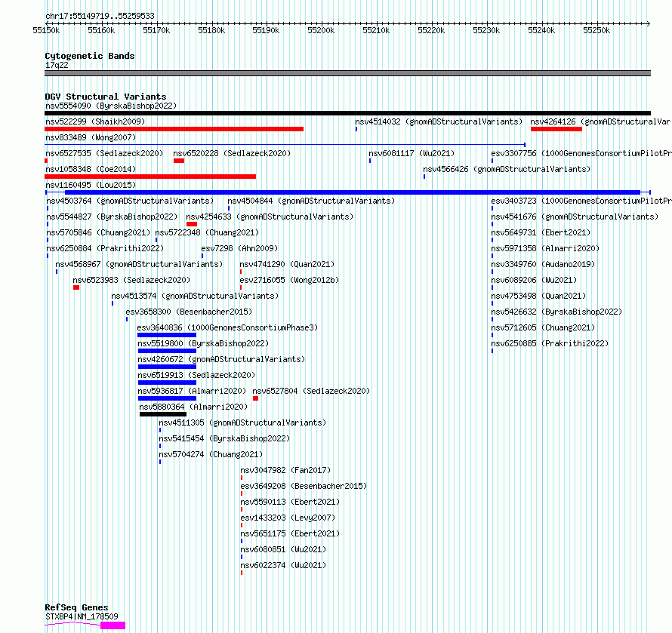Click the nsv5554090 (ByrskaBishop2022) variant label
The width and height of the screenshot is (672, 633).
pyautogui.click(x=111, y=106)
